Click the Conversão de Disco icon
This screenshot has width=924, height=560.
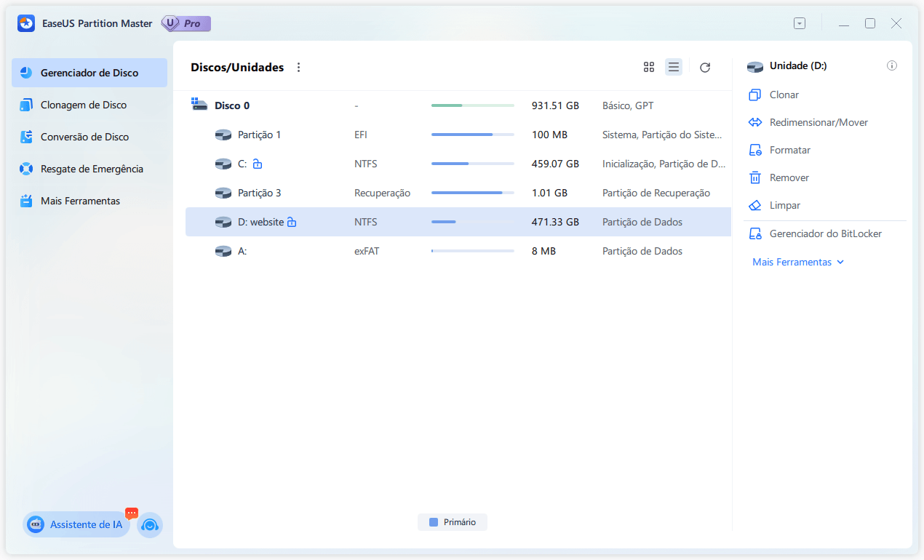(26, 137)
